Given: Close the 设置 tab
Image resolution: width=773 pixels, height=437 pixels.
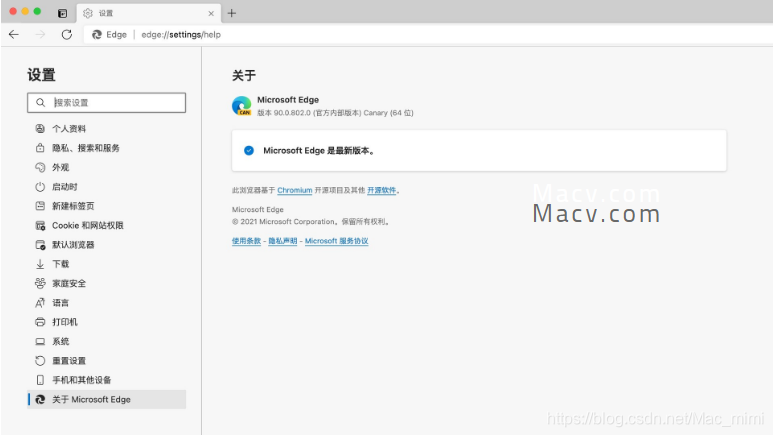Looking at the screenshot, I should (211, 13).
